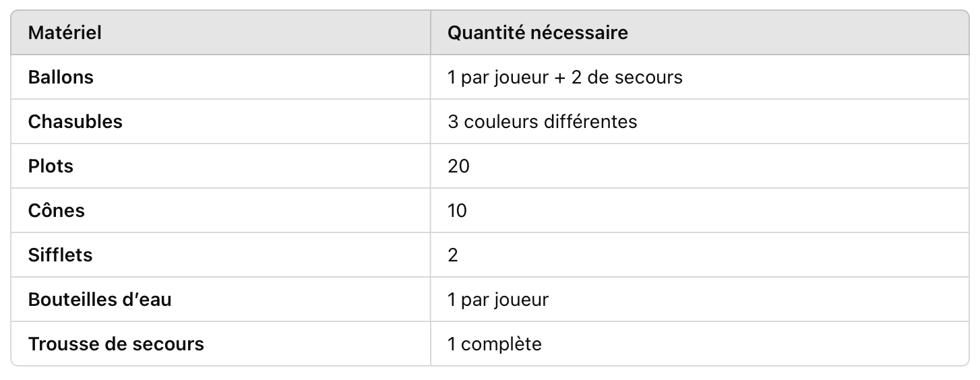The height and width of the screenshot is (380, 980).
Task: Select the Ballons row label
Action: click(61, 77)
